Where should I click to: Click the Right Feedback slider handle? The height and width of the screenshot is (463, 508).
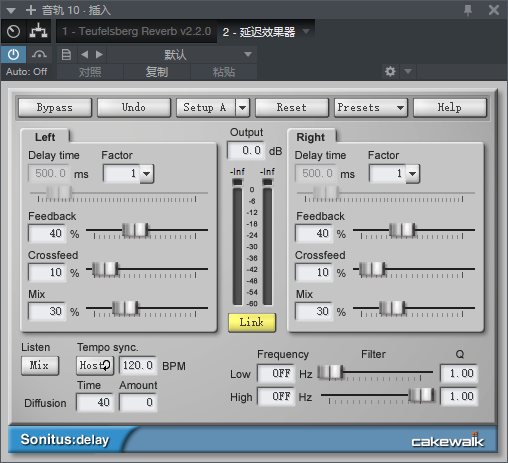pos(402,230)
